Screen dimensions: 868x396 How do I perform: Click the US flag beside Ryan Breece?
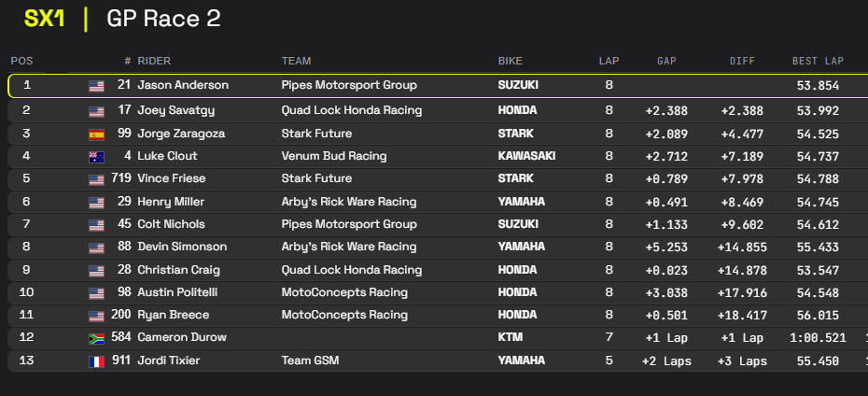[x=96, y=316]
